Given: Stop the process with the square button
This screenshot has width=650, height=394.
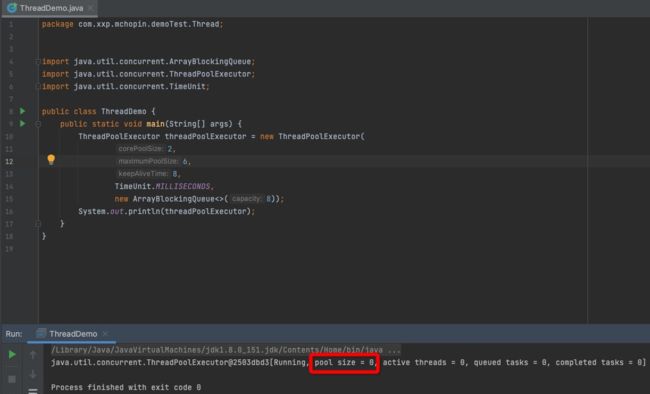Looking at the screenshot, I should click(x=12, y=379).
